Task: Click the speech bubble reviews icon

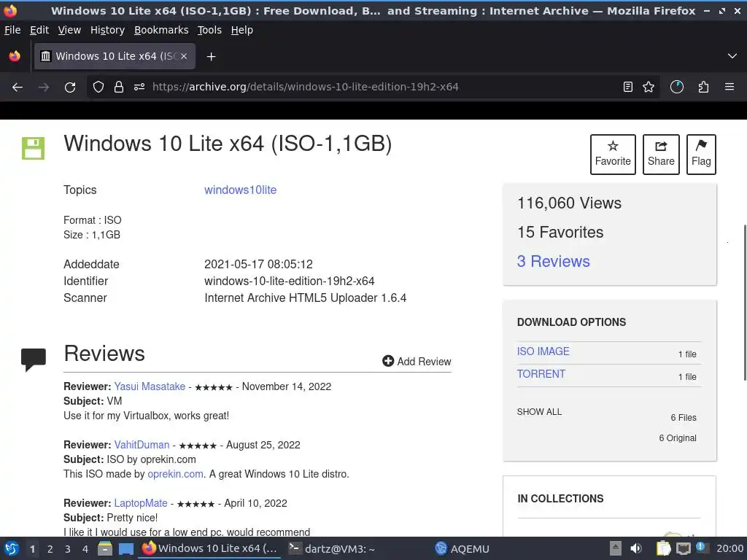Action: point(34,359)
